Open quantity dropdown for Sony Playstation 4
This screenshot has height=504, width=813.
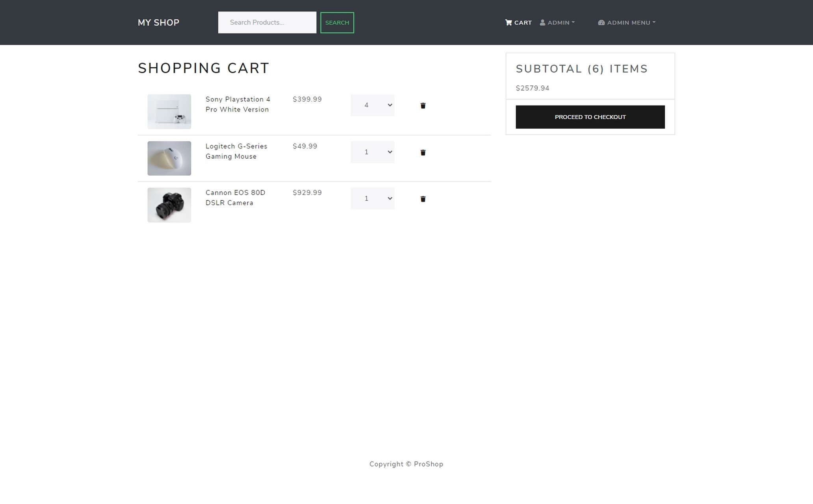[372, 105]
